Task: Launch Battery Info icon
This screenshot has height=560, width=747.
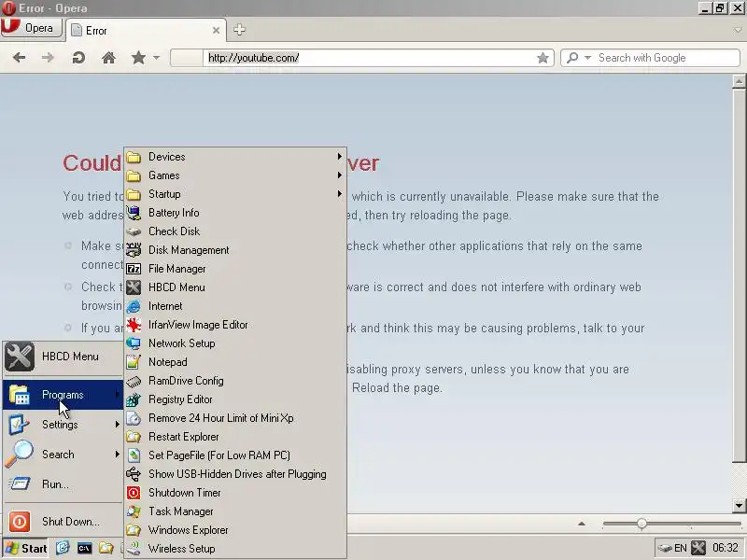Action: tap(134, 213)
